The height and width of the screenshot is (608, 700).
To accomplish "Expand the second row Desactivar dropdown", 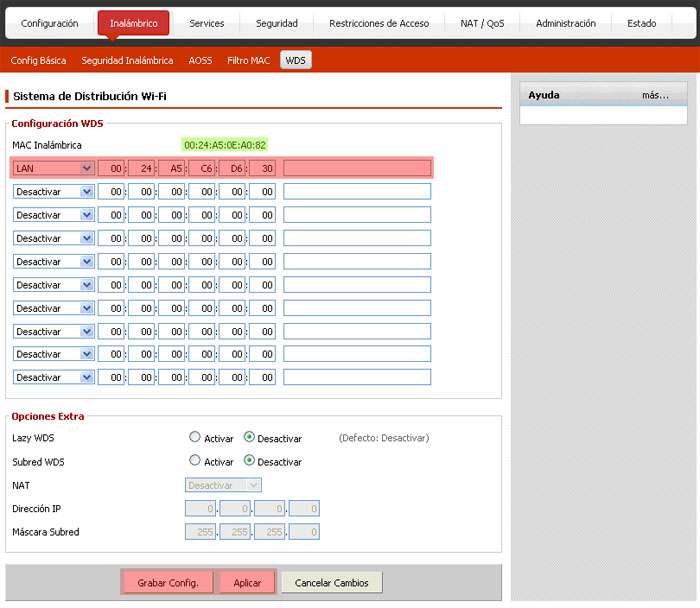I will pyautogui.click(x=54, y=191).
